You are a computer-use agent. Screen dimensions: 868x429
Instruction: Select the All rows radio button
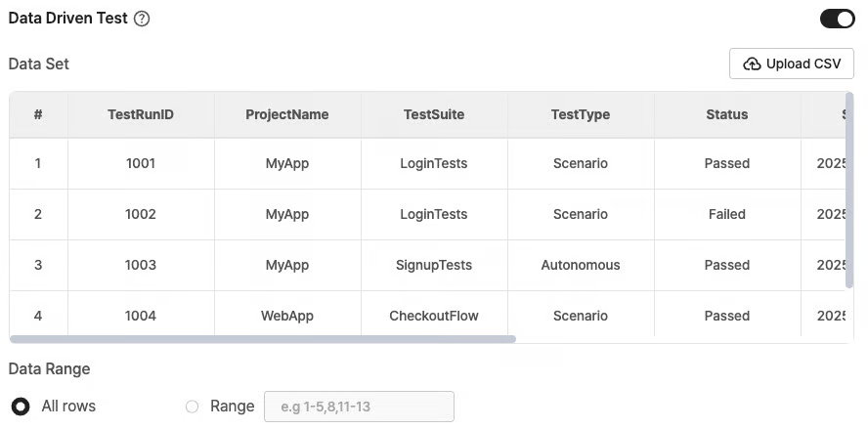click(21, 407)
